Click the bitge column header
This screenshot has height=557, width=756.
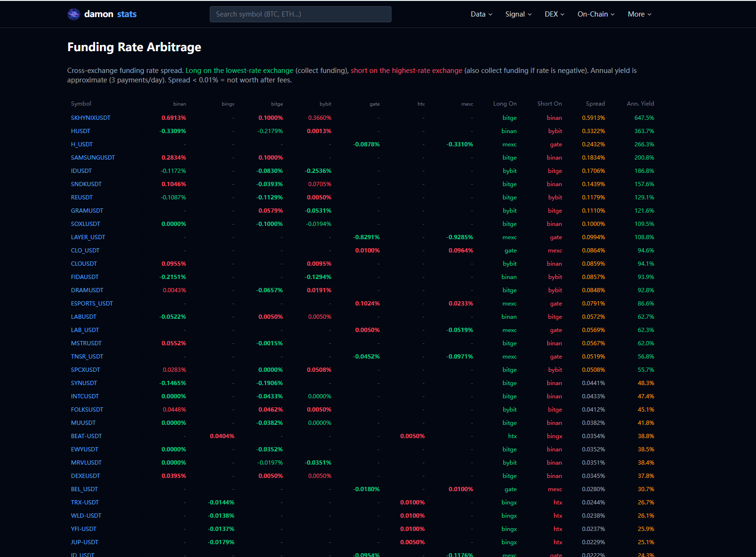point(277,104)
